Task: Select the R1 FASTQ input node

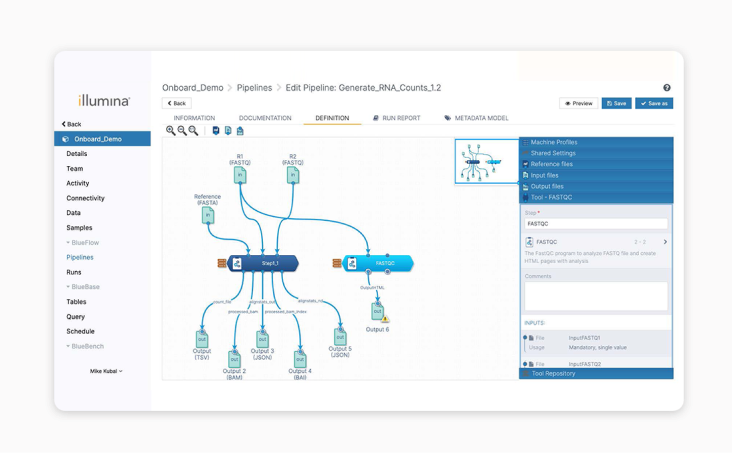Action: tap(240, 175)
